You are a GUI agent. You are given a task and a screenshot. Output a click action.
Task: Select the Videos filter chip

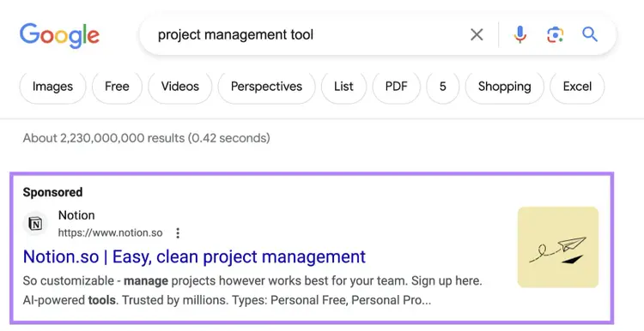point(180,87)
